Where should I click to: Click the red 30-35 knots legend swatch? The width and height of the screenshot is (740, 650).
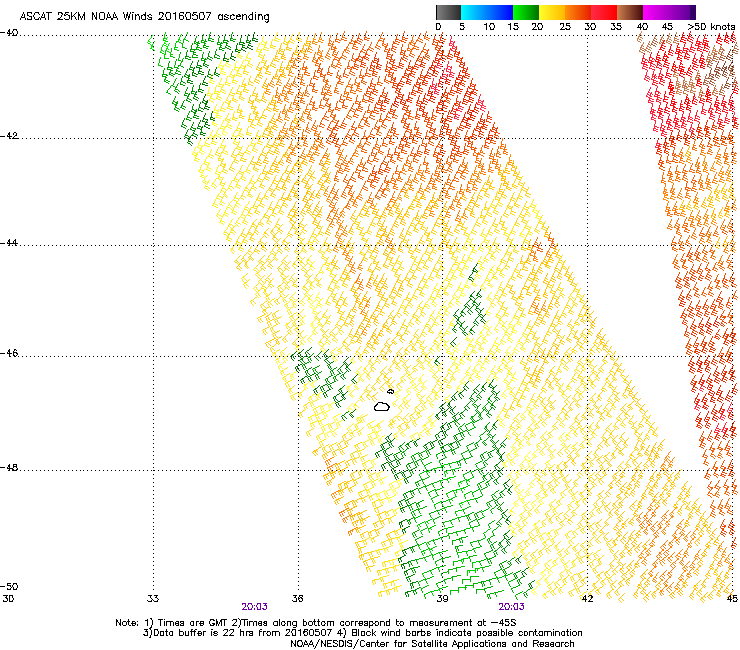coord(604,12)
